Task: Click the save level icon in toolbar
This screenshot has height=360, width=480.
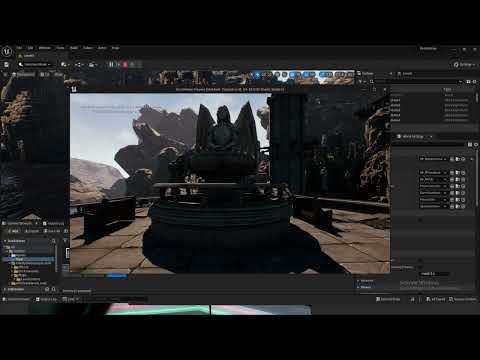Action: [x=6, y=65]
